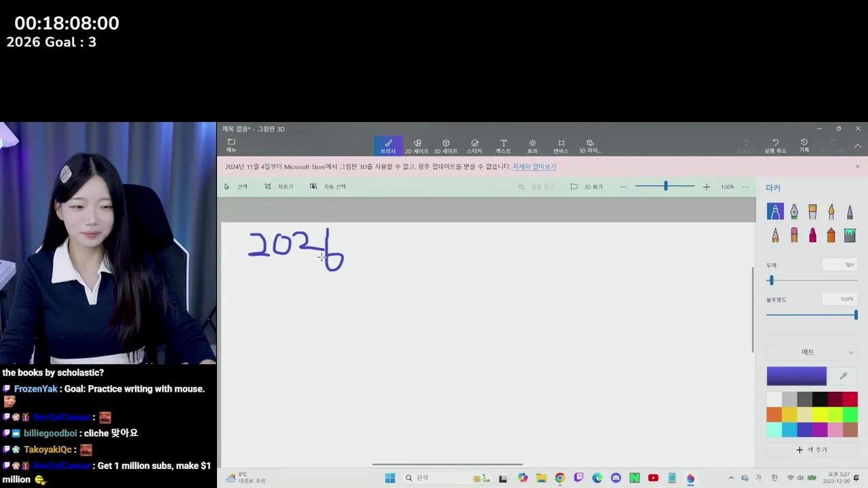
Task: Click the canvas horizontal scrollbar
Action: (448, 464)
